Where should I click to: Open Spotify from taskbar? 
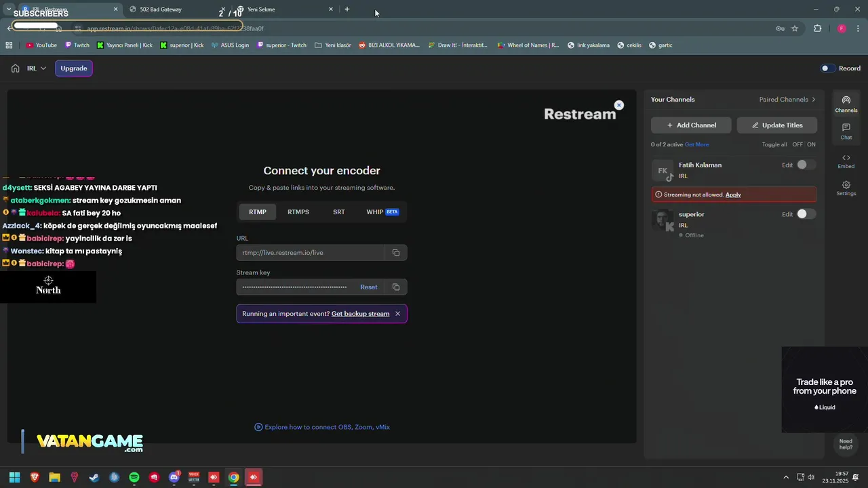pyautogui.click(x=134, y=477)
